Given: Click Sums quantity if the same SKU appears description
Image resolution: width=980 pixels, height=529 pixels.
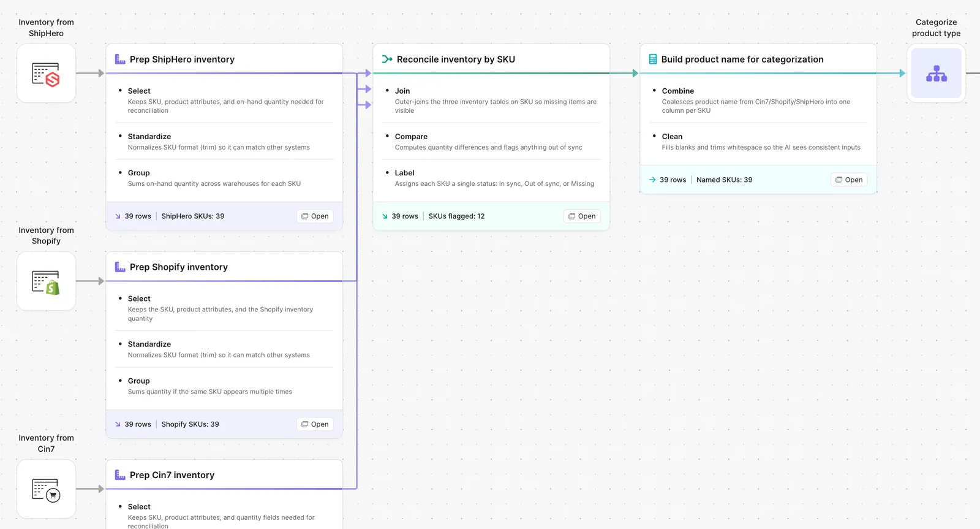Looking at the screenshot, I should point(209,392).
